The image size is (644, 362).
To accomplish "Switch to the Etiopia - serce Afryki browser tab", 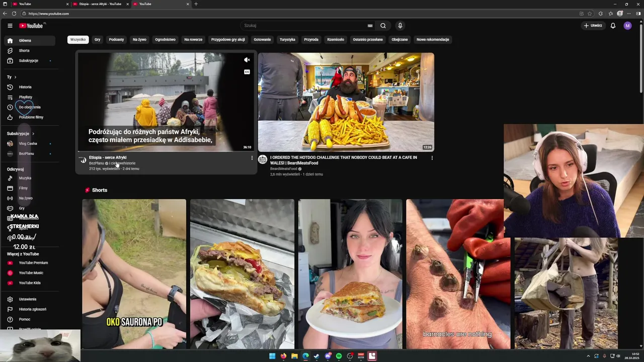I will (x=100, y=4).
